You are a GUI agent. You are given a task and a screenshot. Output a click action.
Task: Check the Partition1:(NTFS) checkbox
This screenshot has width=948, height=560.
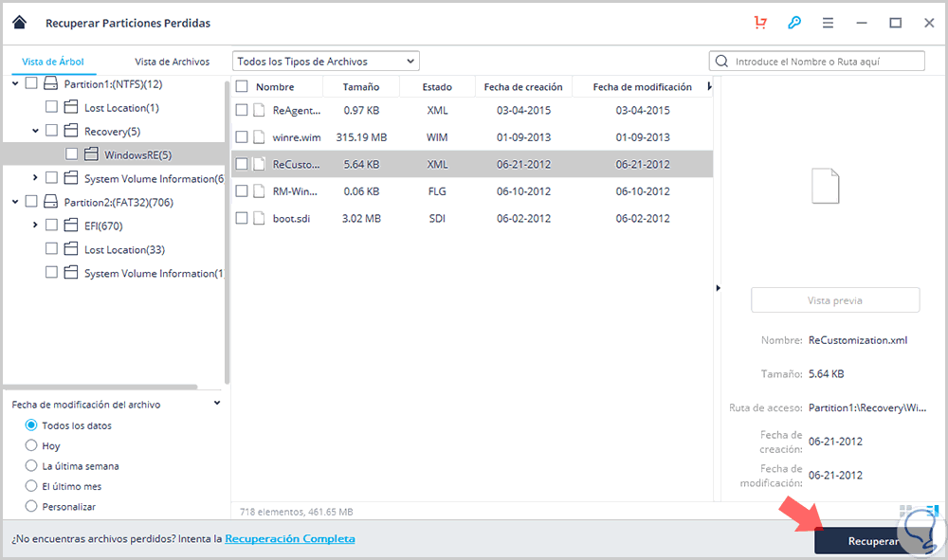(x=31, y=82)
